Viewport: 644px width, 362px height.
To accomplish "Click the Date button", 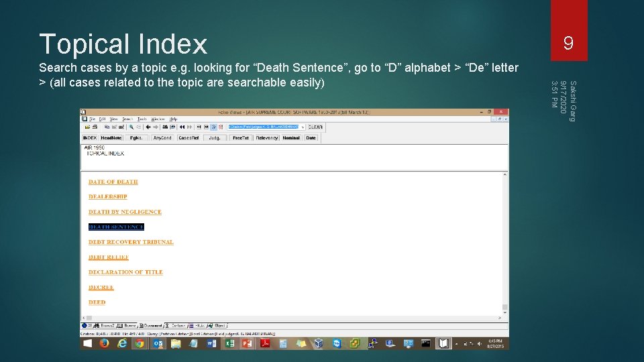I will click(311, 138).
